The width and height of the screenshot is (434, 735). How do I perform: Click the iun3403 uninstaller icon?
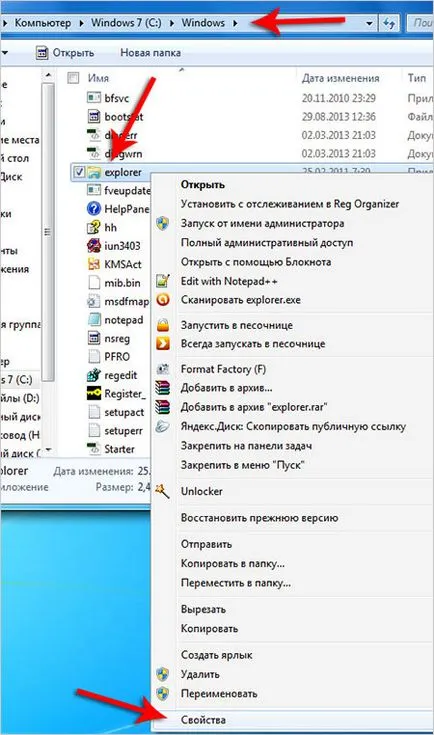point(94,246)
